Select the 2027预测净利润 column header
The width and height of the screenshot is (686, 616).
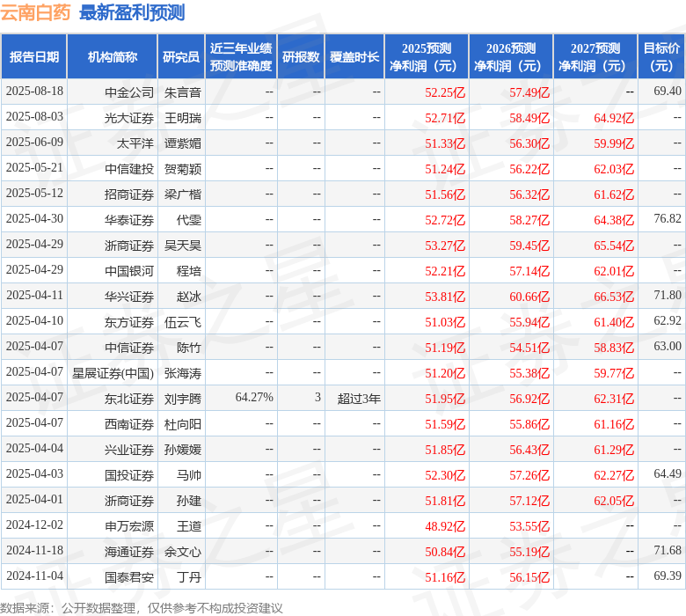coord(595,57)
